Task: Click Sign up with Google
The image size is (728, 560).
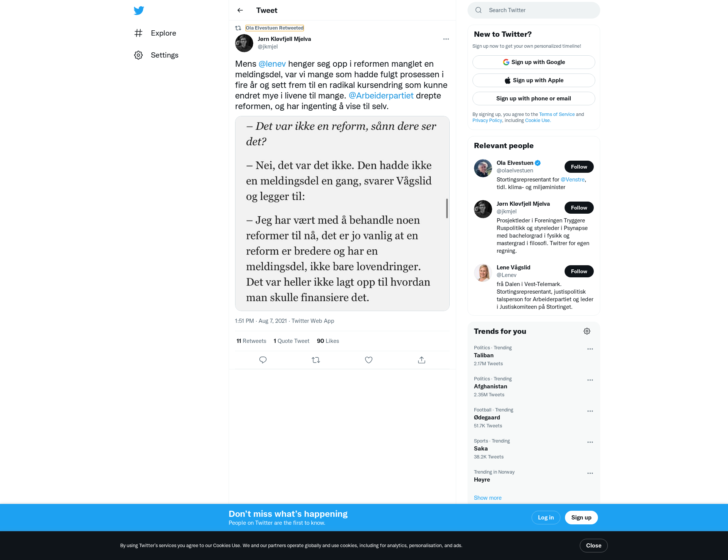Action: [534, 62]
